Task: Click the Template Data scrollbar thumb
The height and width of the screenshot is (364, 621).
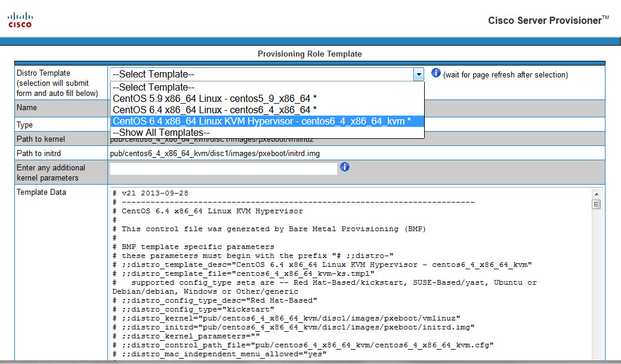Action: coord(597,204)
